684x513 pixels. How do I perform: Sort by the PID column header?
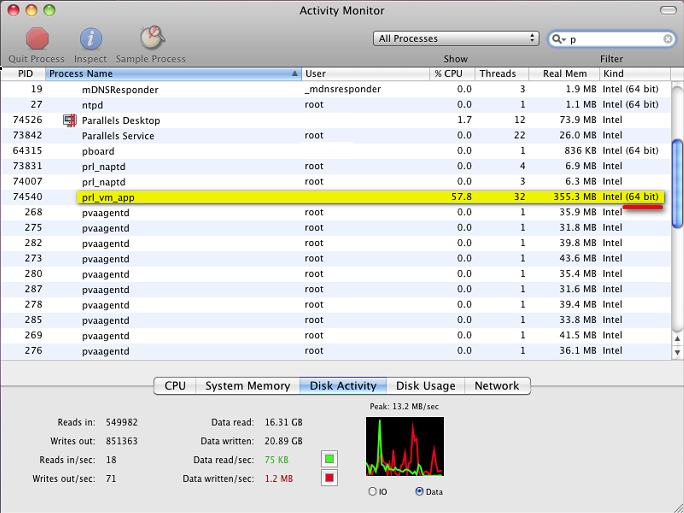(25, 74)
